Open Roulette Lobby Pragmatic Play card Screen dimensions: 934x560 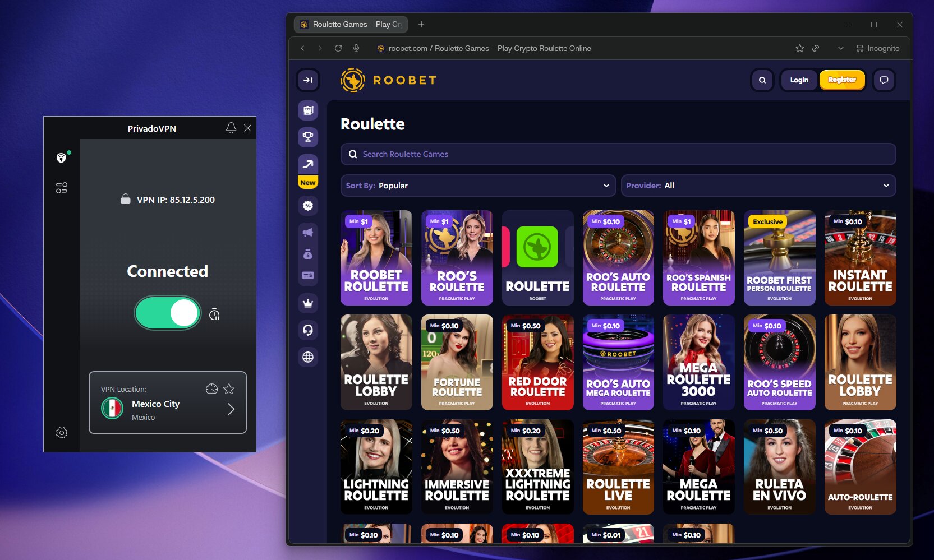pos(861,362)
